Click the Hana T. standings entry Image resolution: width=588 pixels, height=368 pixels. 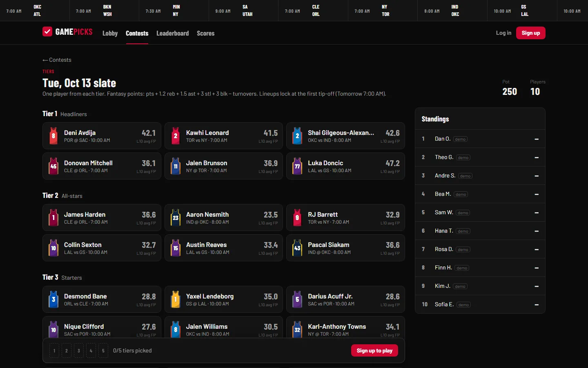click(480, 231)
